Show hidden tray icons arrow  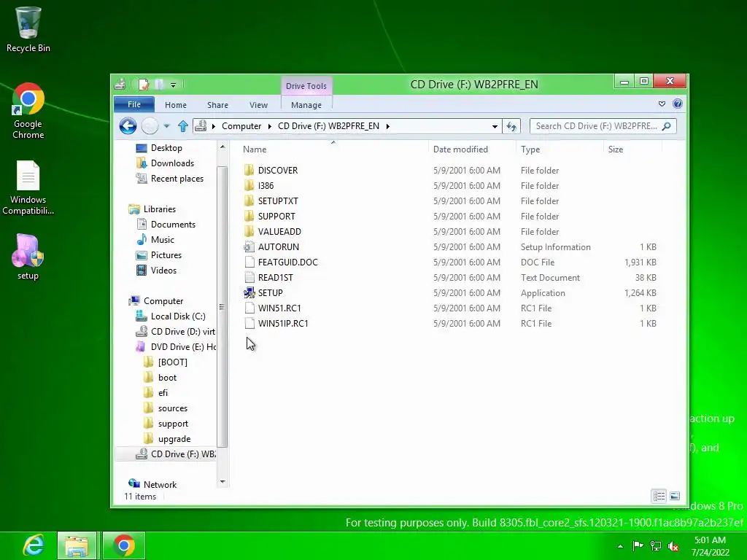click(620, 546)
